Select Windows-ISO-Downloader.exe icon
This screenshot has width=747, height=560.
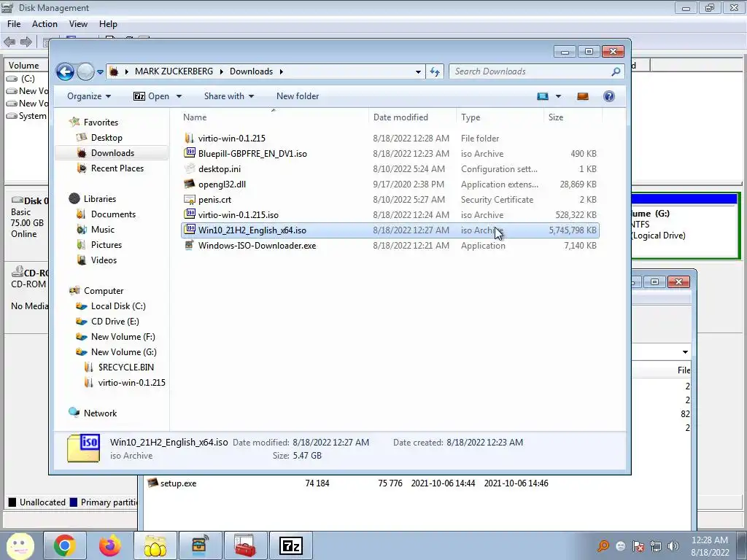point(190,245)
